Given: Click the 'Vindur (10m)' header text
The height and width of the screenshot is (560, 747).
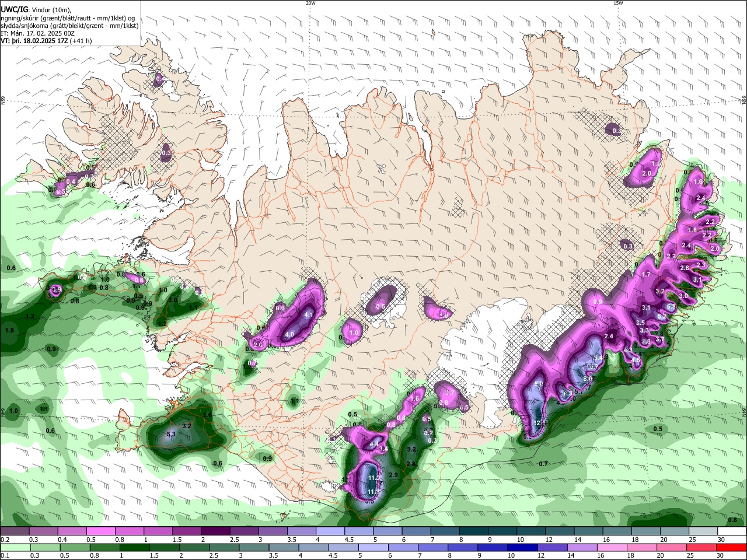Looking at the screenshot, I should pyautogui.click(x=51, y=9).
